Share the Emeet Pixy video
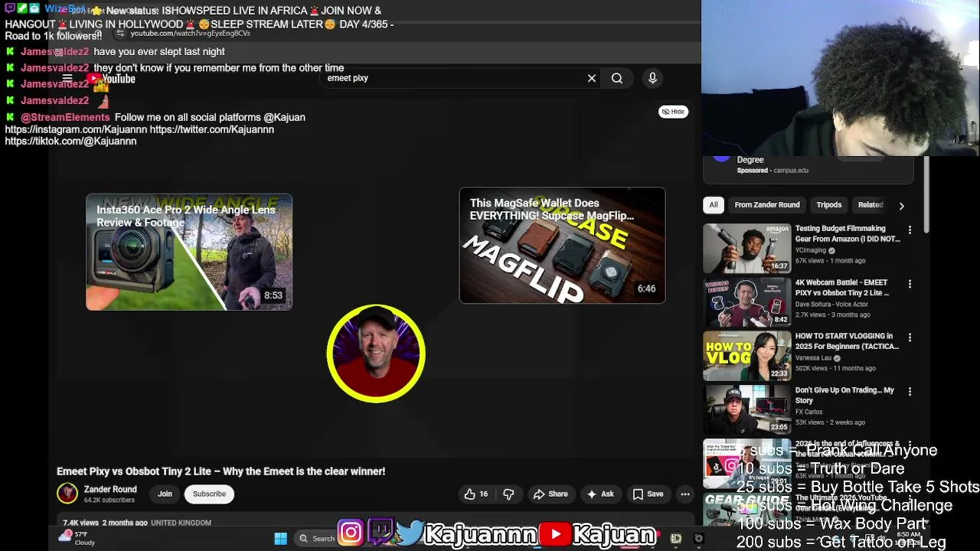This screenshot has width=980, height=551. (550, 494)
